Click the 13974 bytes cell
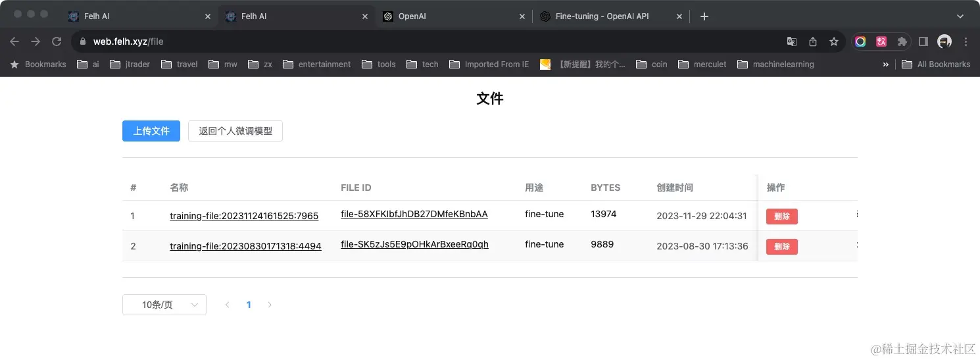Viewport: 980px width, 360px height. [x=604, y=214]
